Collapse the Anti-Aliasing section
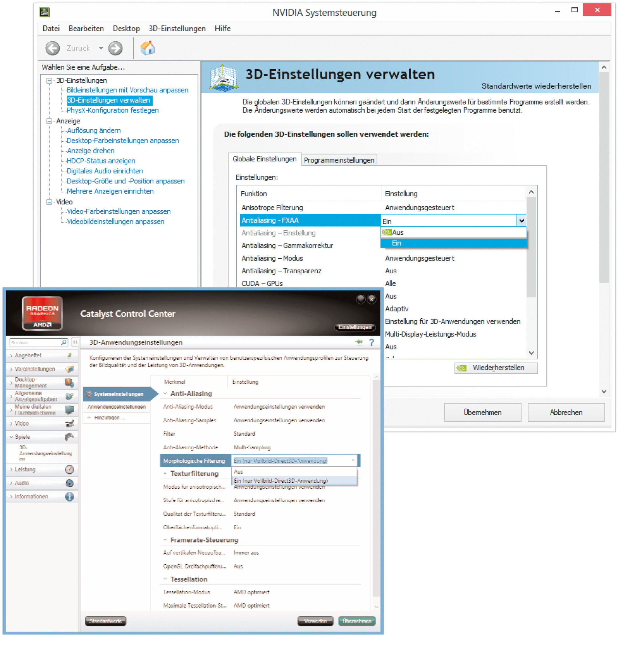 click(165, 393)
